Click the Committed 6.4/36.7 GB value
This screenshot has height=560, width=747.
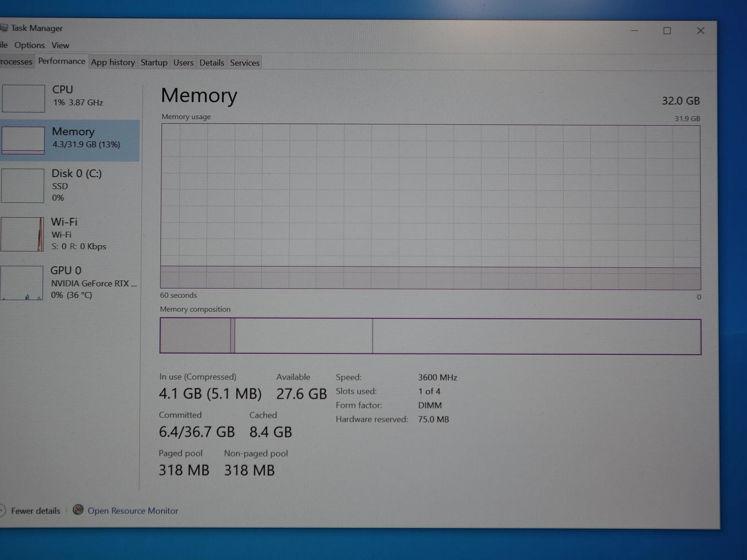coord(197,432)
